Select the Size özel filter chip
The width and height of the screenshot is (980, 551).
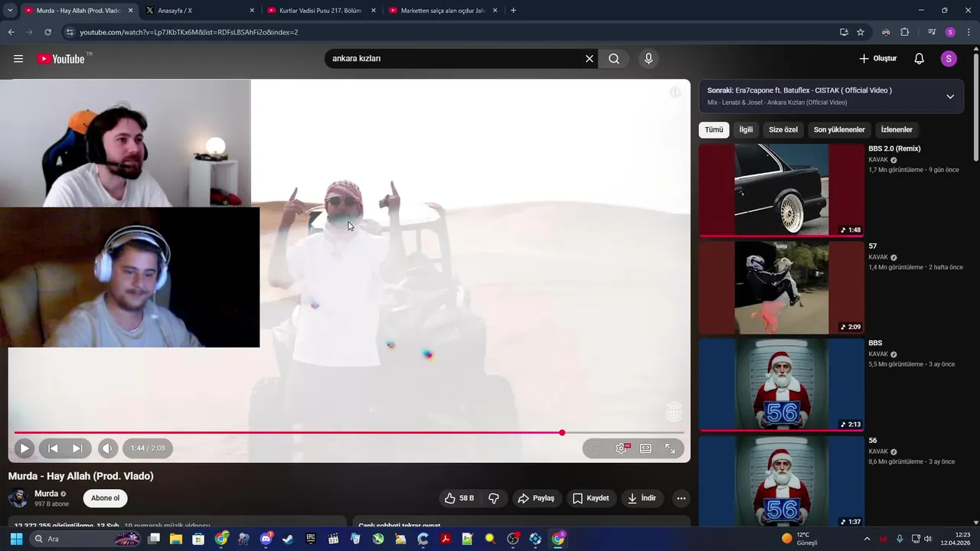coord(783,130)
